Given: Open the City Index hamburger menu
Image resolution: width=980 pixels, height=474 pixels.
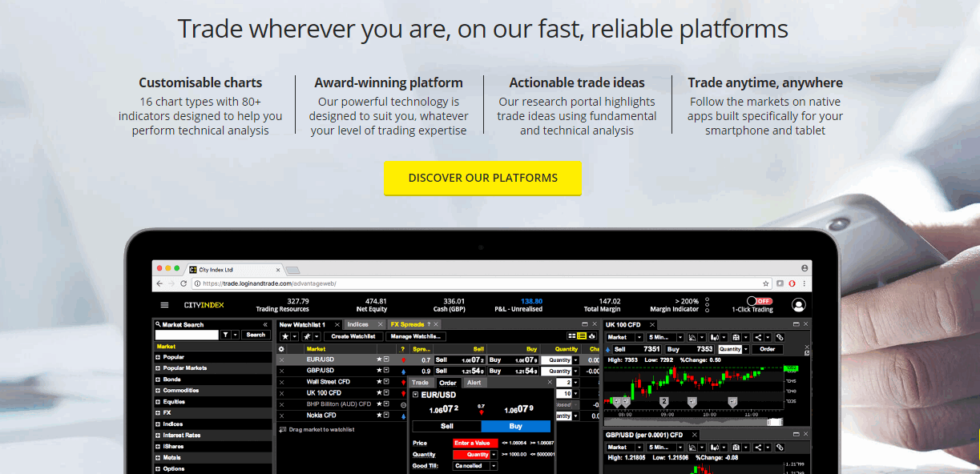Looking at the screenshot, I should pos(164,305).
